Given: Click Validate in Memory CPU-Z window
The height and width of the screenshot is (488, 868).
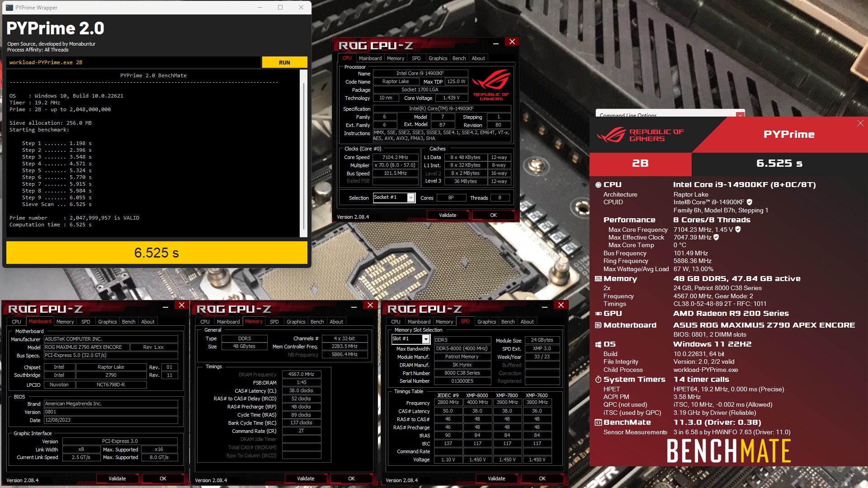Looking at the screenshot, I should (x=306, y=479).
